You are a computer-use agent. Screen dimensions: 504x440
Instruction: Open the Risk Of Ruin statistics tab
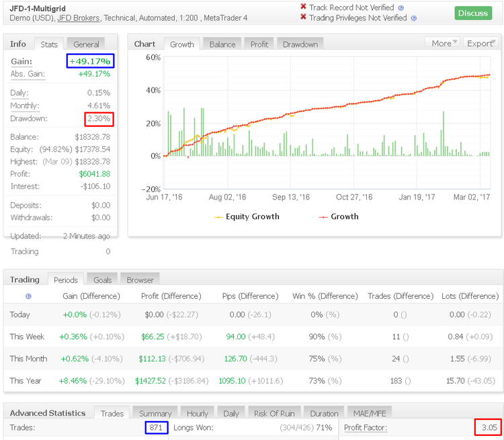pos(276,413)
